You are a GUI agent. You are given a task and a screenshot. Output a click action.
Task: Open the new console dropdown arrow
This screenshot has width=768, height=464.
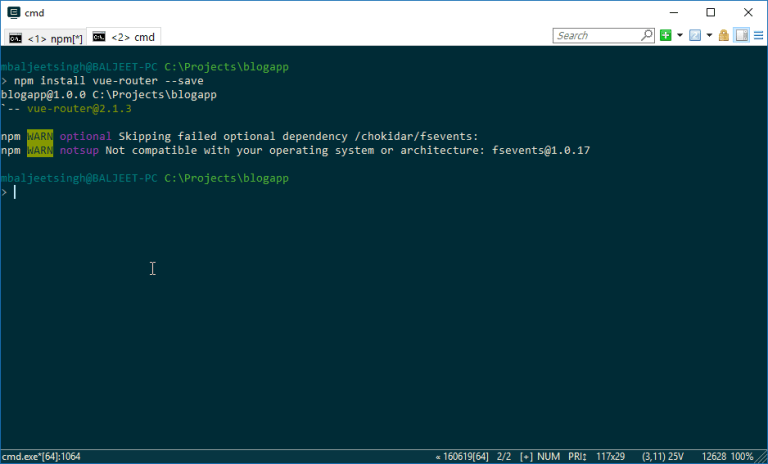click(680, 35)
